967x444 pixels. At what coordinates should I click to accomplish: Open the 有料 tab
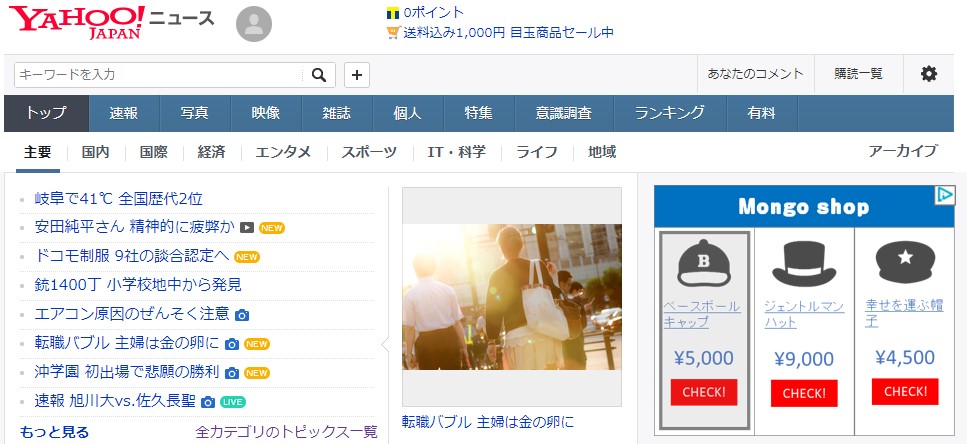click(x=762, y=113)
